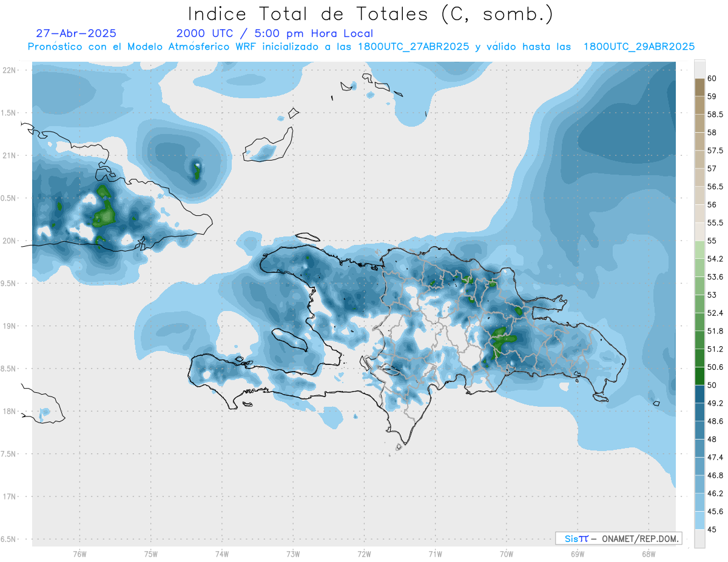Click the initialization text "1800UTC_27ABR2025"
The height and width of the screenshot is (562, 728).
pyautogui.click(x=414, y=47)
